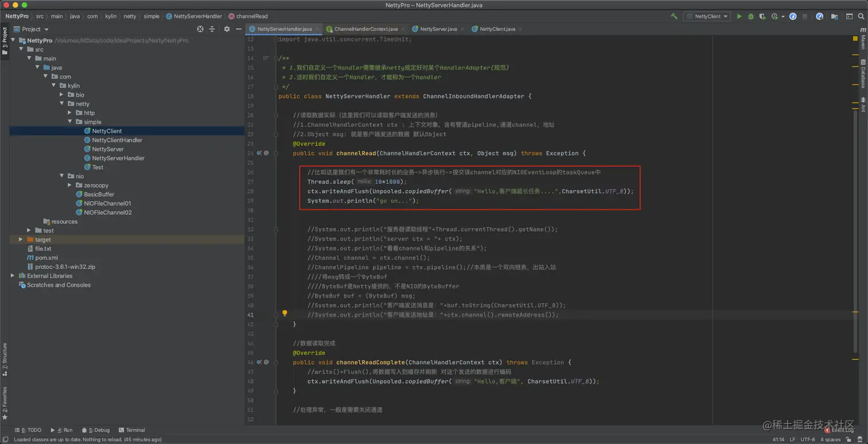Toggle the 6: TODO tool window
This screenshot has width=868, height=444.
click(x=28, y=430)
